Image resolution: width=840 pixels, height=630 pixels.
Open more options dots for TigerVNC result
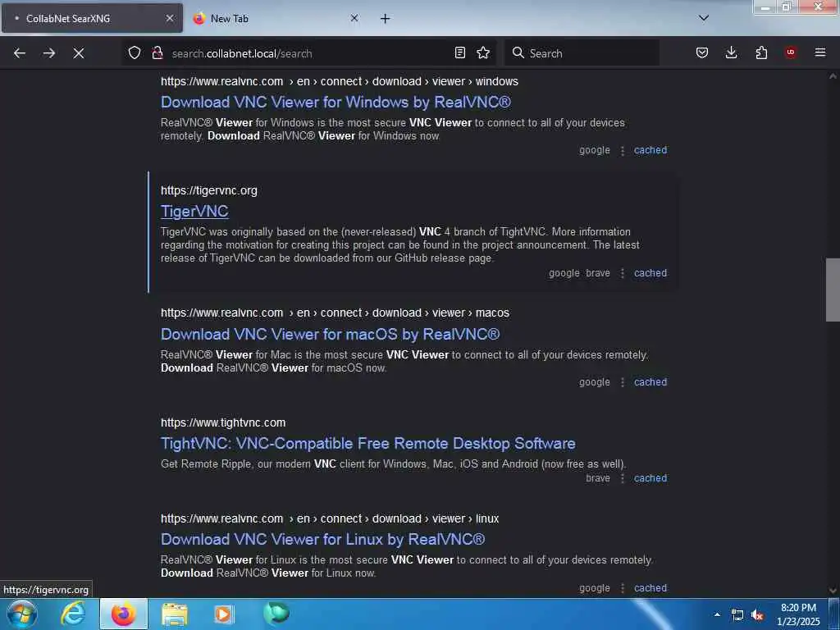click(622, 273)
